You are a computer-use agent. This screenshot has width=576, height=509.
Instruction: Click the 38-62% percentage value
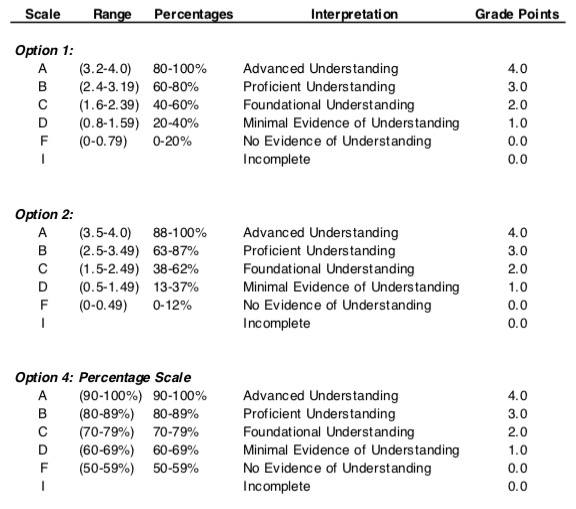[176, 269]
